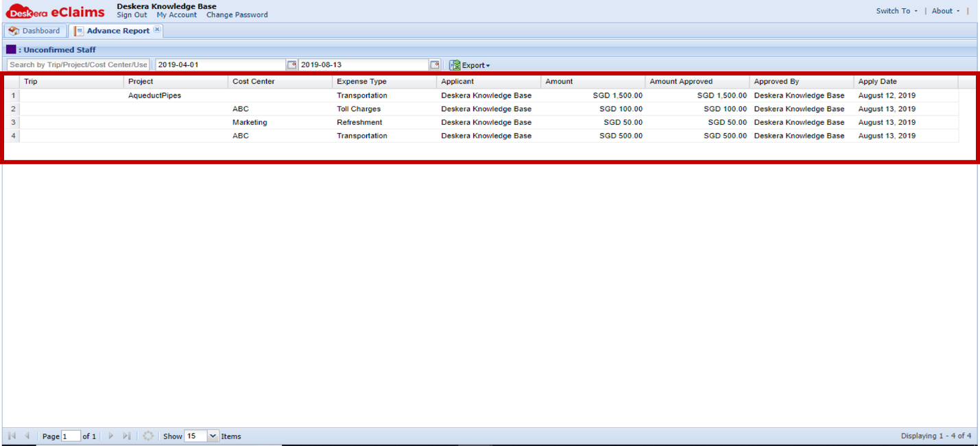Click the Sign Out link
980x446 pixels.
tap(132, 15)
